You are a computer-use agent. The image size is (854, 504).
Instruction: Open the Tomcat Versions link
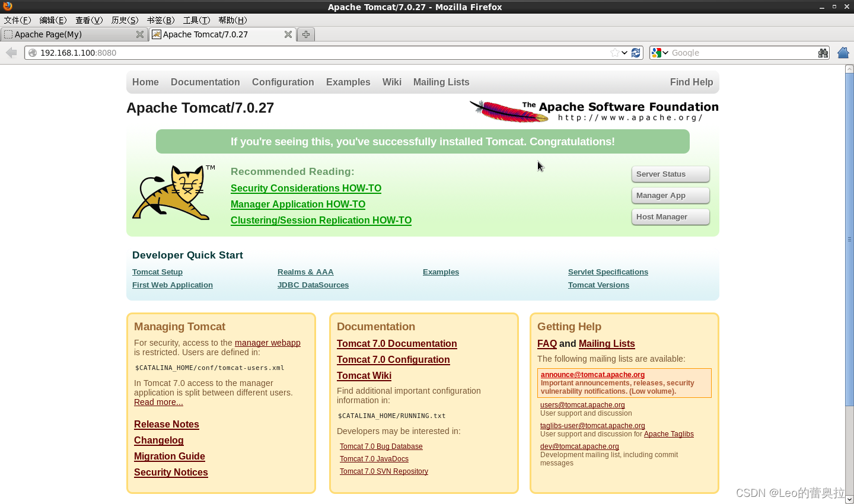(598, 285)
